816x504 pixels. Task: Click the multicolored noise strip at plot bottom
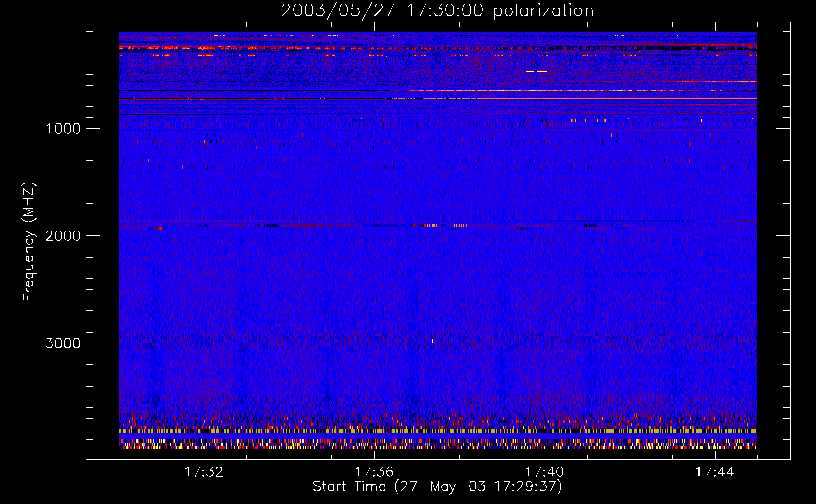[438, 444]
